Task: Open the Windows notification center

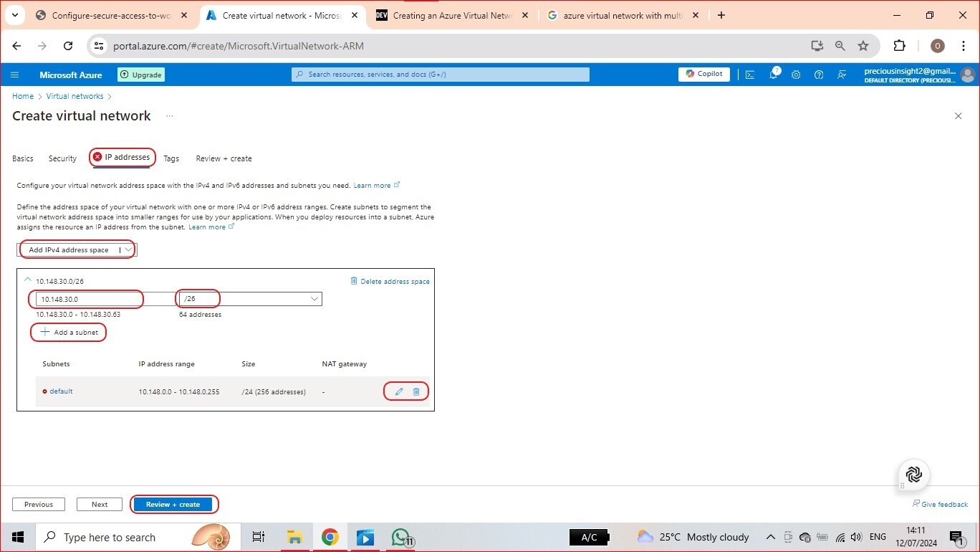Action: tap(956, 537)
